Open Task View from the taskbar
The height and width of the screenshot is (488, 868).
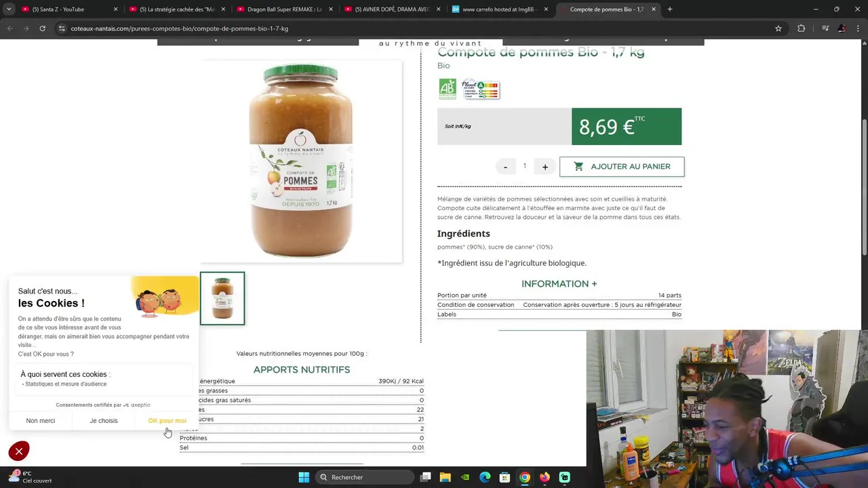tap(425, 477)
